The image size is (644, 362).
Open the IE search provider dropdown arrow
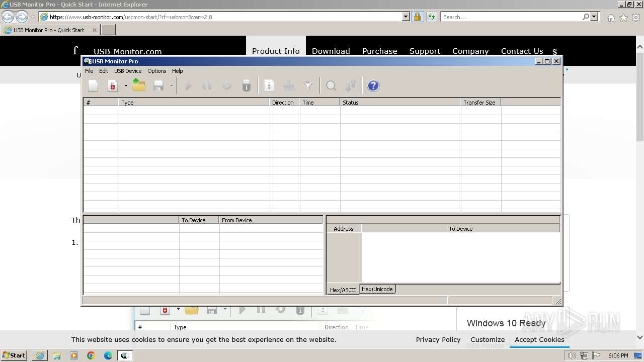pos(595,17)
